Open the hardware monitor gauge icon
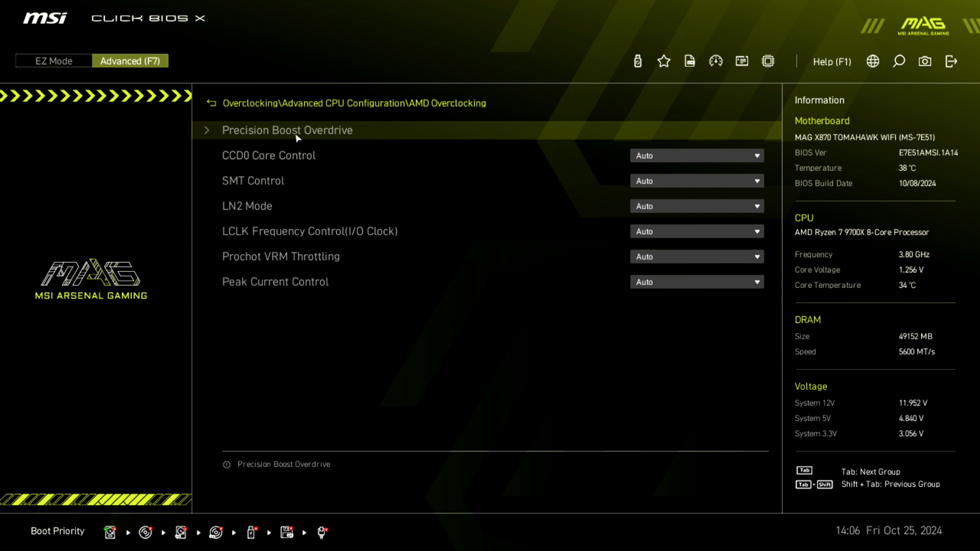Screen dimensions: 980x551 point(716,61)
